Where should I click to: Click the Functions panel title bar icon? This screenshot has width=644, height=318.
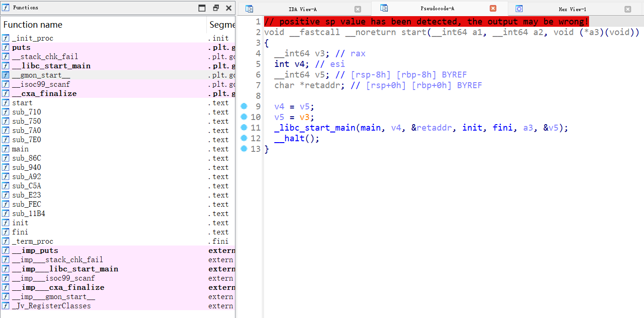5,7
